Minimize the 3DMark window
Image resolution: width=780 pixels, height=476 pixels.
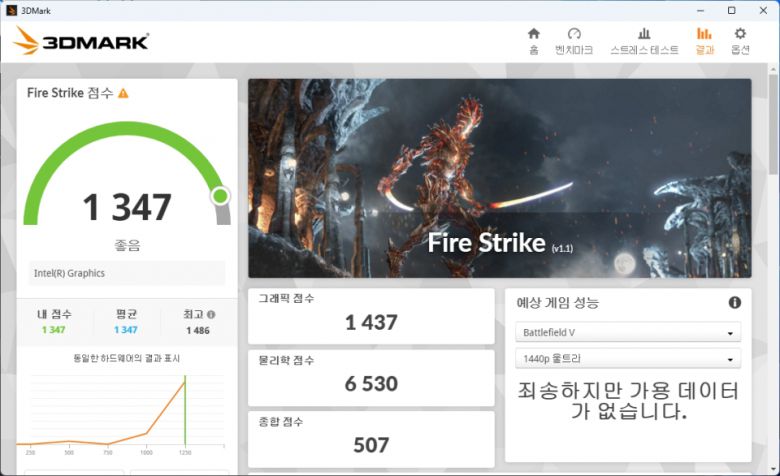[x=700, y=10]
